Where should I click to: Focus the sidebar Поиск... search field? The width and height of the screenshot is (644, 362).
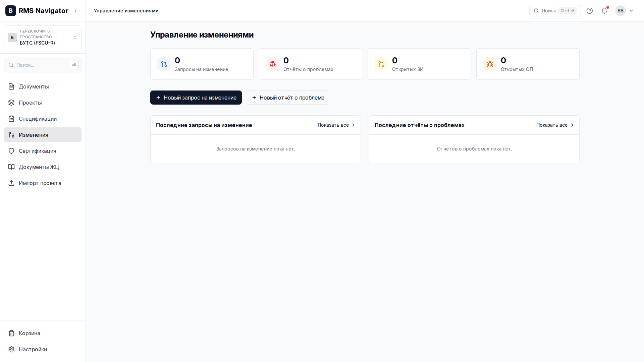(43, 65)
